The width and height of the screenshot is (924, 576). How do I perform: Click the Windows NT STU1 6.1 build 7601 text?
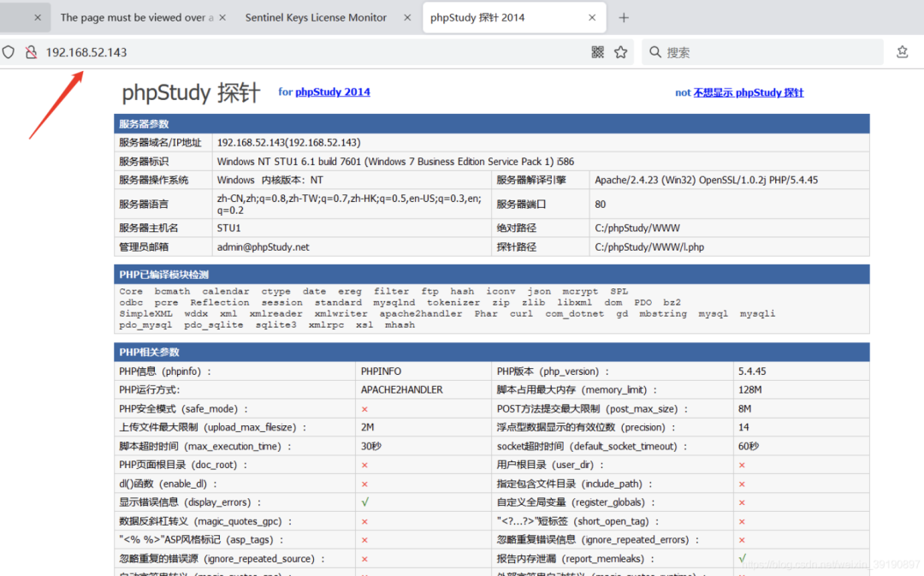(395, 162)
